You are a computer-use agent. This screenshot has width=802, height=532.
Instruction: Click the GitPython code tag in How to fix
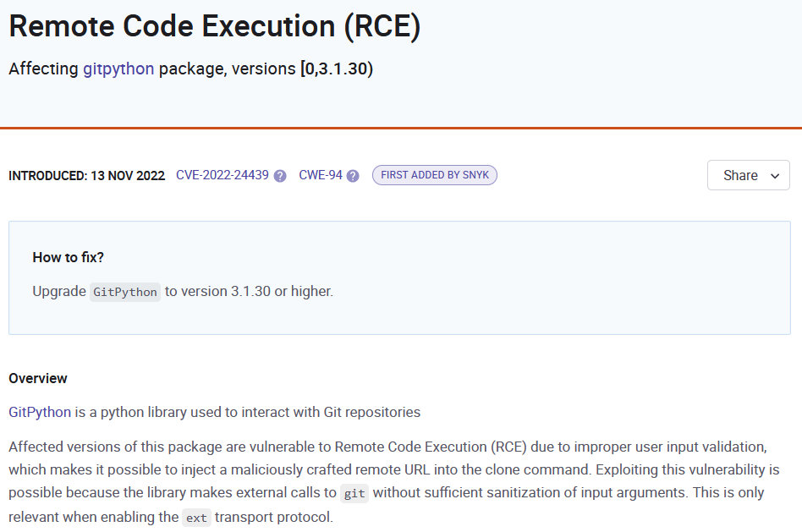(125, 292)
